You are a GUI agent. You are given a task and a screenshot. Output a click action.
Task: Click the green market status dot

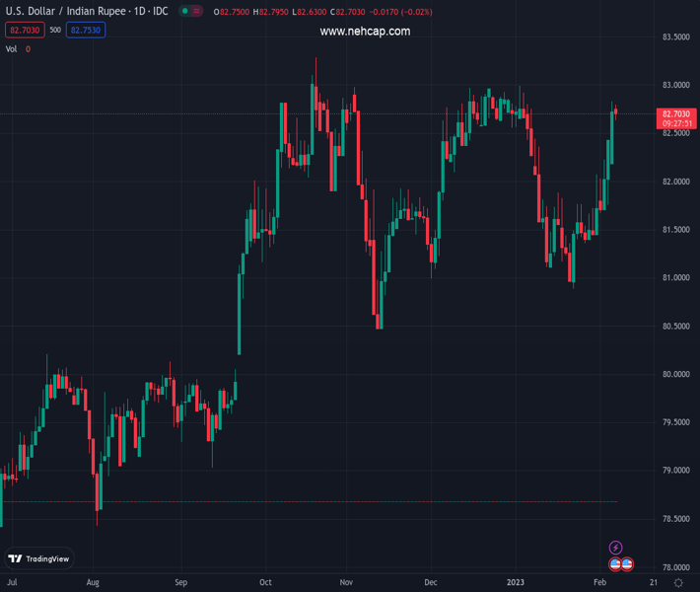point(184,12)
